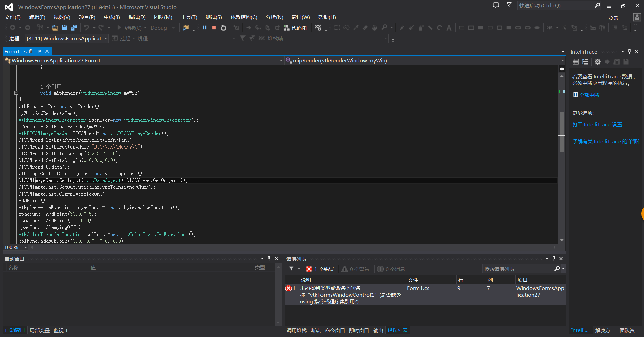Click the Quick Launch search magnifier
This screenshot has height=337, width=644.
tap(597, 5)
